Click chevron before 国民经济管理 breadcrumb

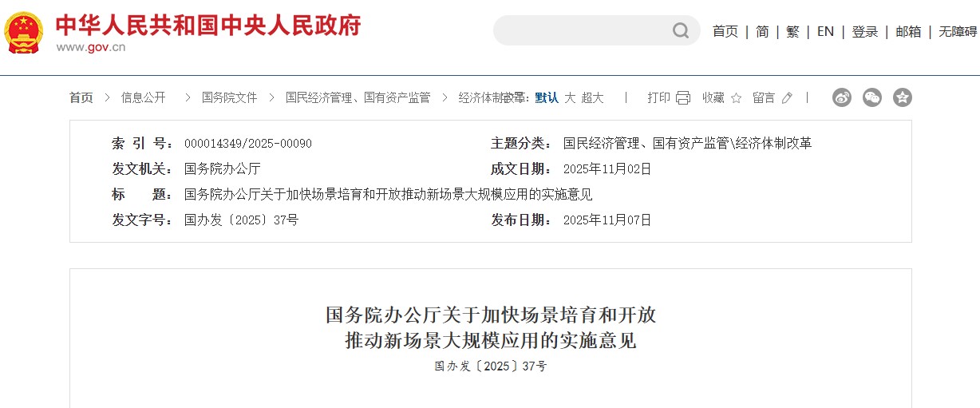(272, 97)
